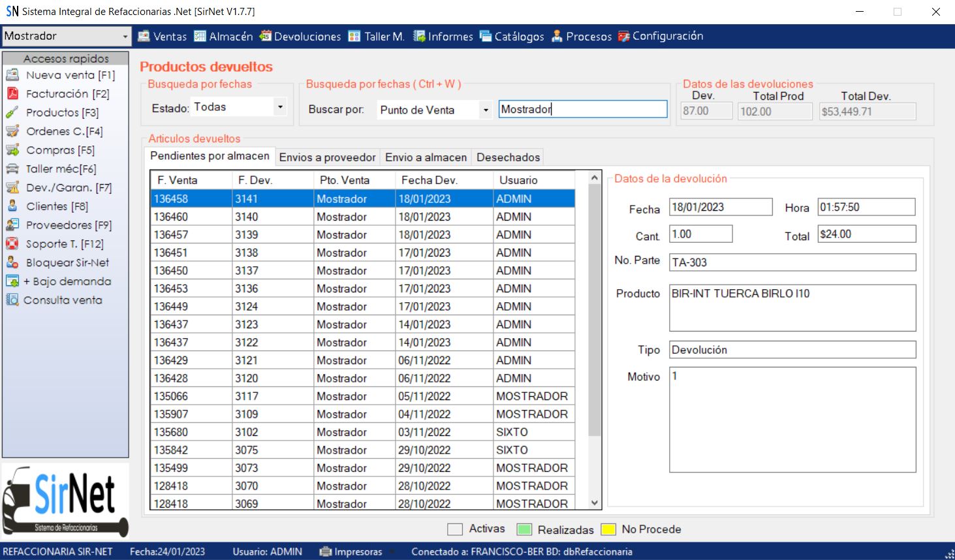Click the Almacén menu icon
This screenshot has width=955, height=560.
(200, 36)
